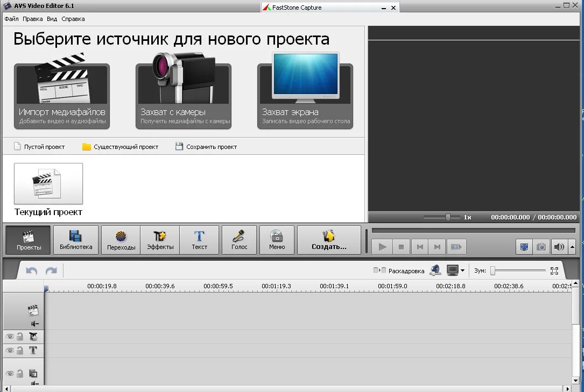Choose Импорт медиафайлов source
584x392 pixels.
pos(62,96)
